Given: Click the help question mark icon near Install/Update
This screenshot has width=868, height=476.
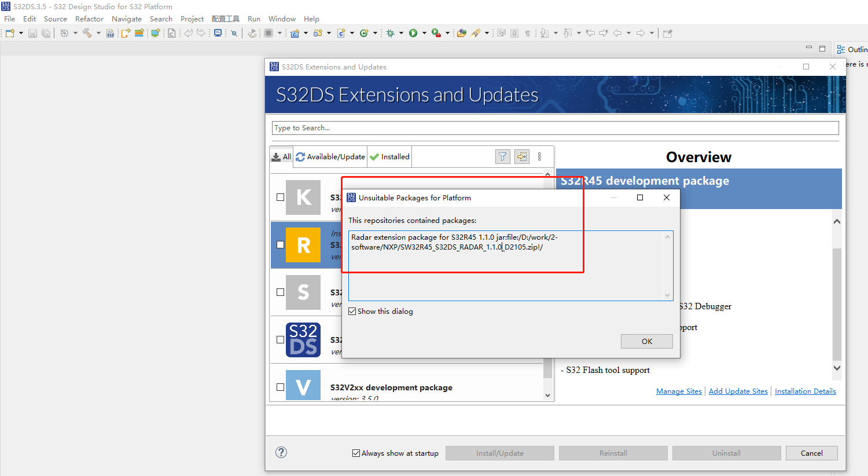Looking at the screenshot, I should [x=281, y=452].
